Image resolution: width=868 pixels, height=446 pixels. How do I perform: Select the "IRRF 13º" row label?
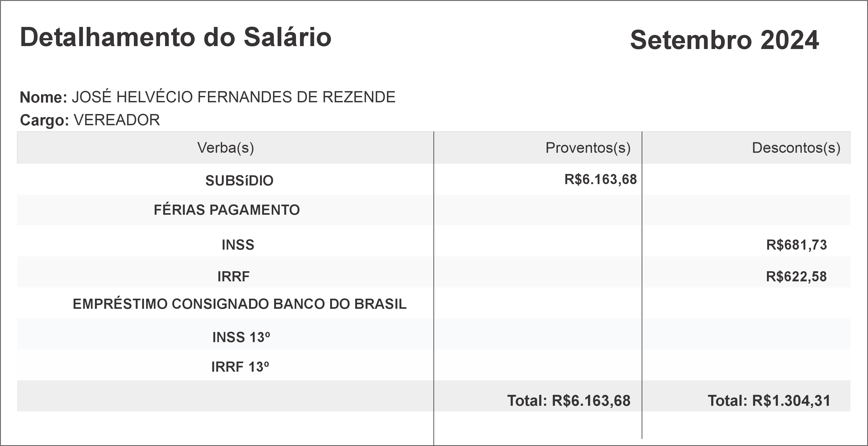pyautogui.click(x=240, y=367)
